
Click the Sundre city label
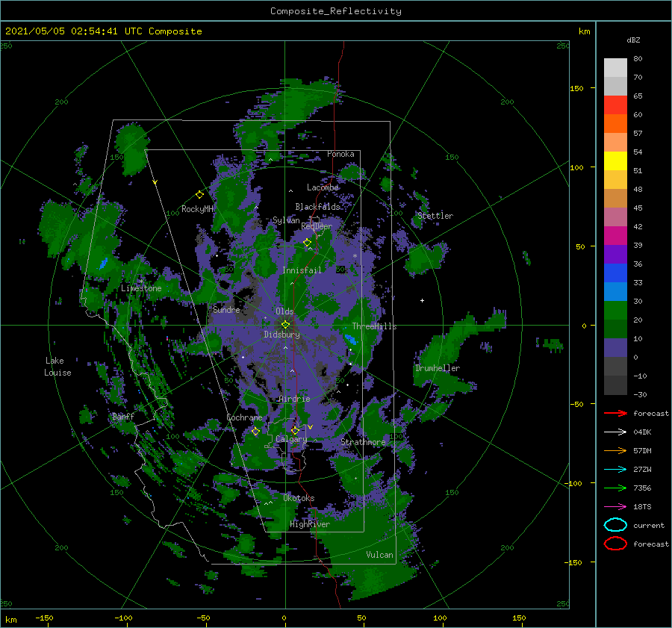tap(226, 309)
